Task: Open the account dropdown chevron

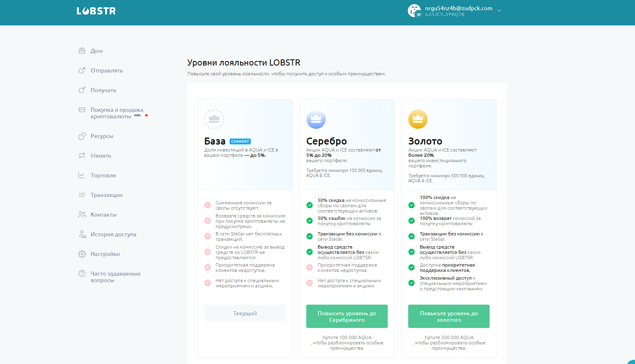Action: (499, 11)
